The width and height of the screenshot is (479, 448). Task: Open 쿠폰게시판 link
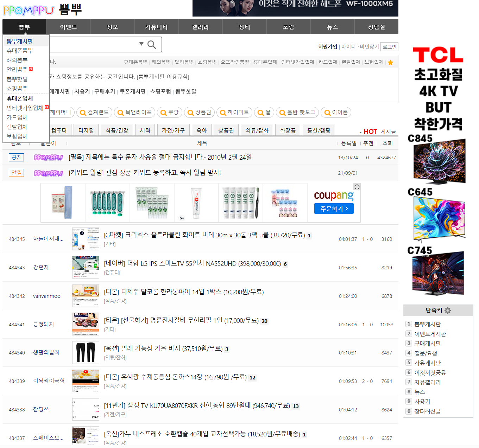[133, 91]
